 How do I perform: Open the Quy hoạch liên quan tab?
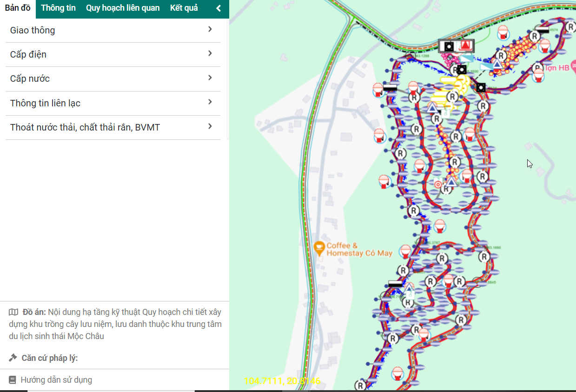click(123, 8)
